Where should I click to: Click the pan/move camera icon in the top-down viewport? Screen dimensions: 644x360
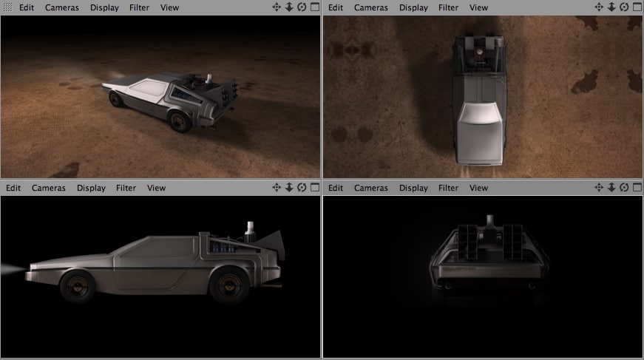coord(599,7)
